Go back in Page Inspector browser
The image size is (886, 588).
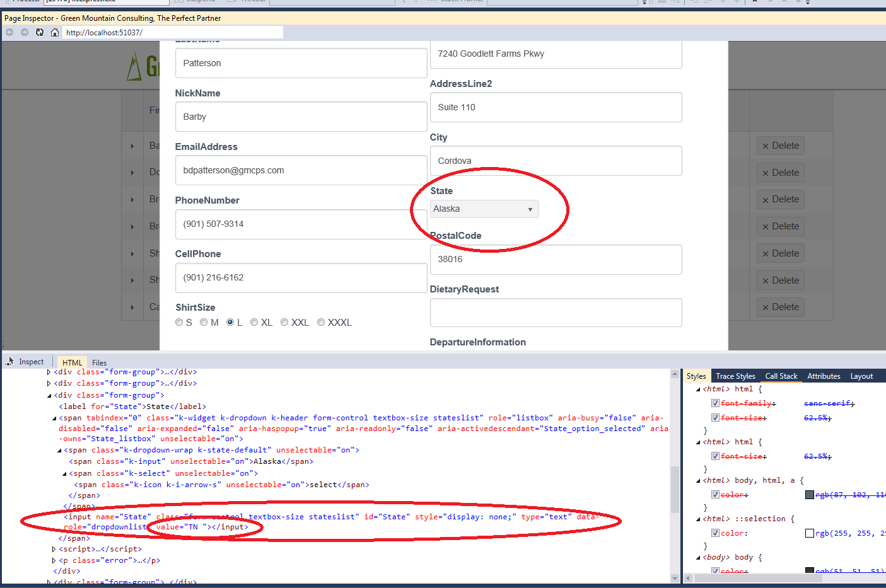(x=9, y=32)
